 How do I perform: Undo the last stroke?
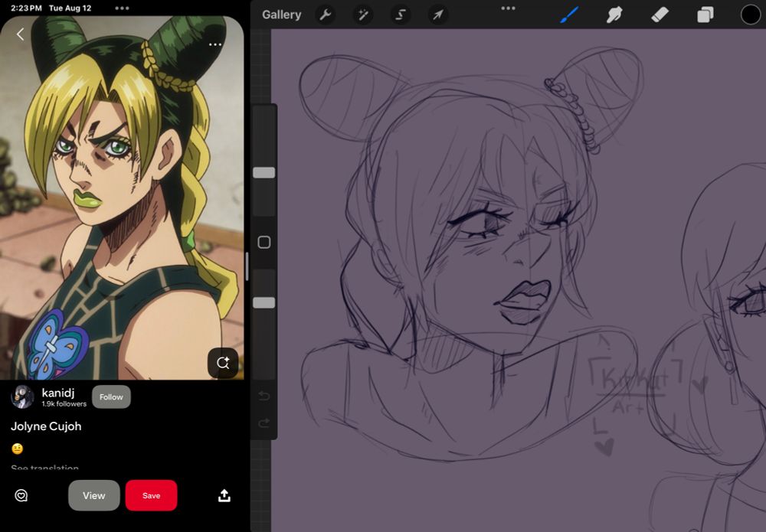click(x=264, y=395)
